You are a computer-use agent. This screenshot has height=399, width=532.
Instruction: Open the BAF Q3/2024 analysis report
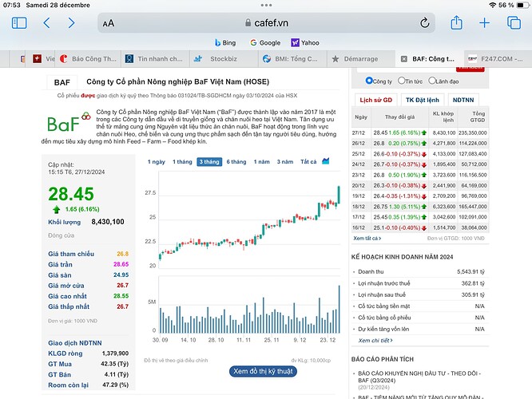coord(419,377)
